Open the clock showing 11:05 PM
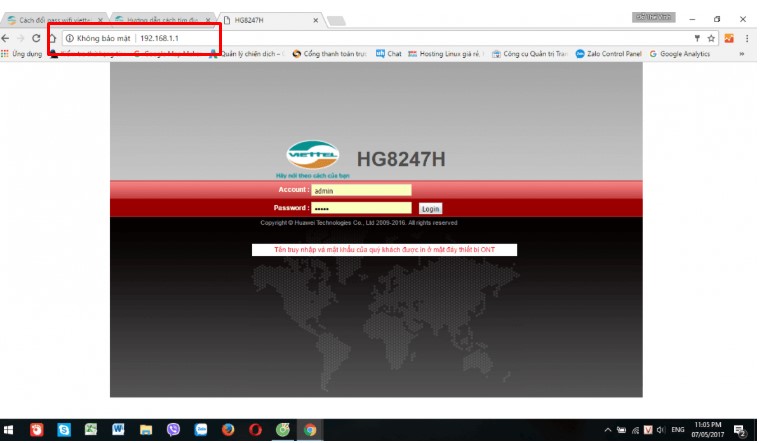 coord(708,430)
